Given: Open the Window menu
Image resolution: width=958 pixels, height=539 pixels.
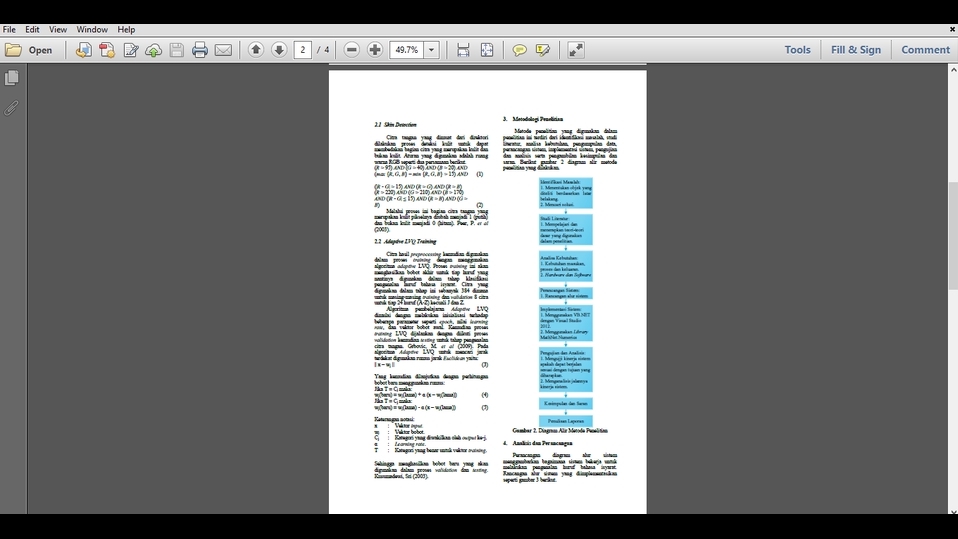Looking at the screenshot, I should coord(92,29).
